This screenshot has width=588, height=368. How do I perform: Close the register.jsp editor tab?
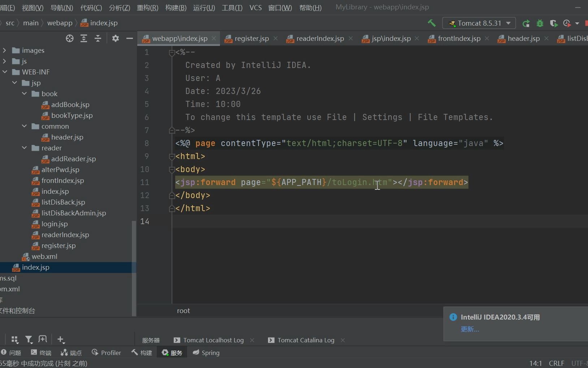[x=276, y=38]
